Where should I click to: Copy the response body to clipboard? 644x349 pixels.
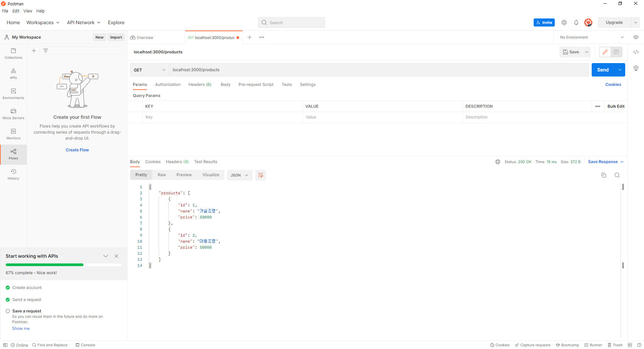[x=604, y=175]
